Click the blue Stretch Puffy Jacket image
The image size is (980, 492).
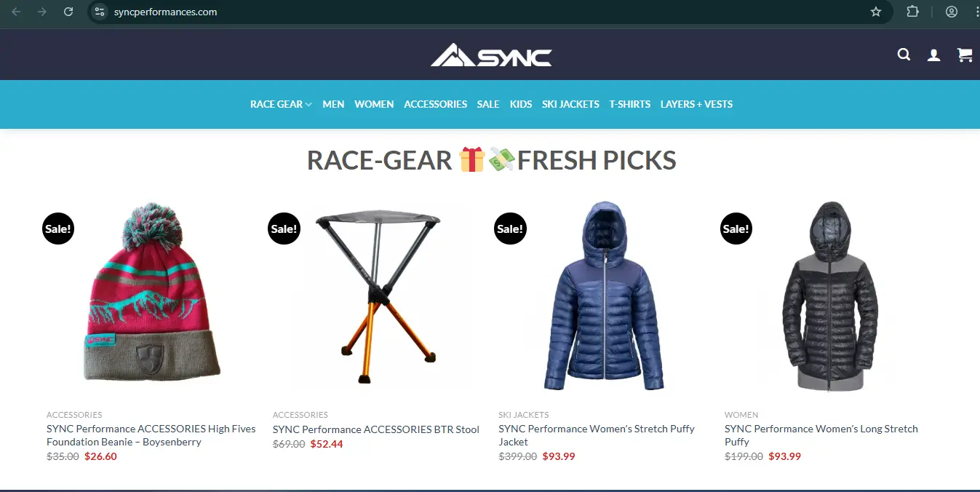[x=604, y=296]
